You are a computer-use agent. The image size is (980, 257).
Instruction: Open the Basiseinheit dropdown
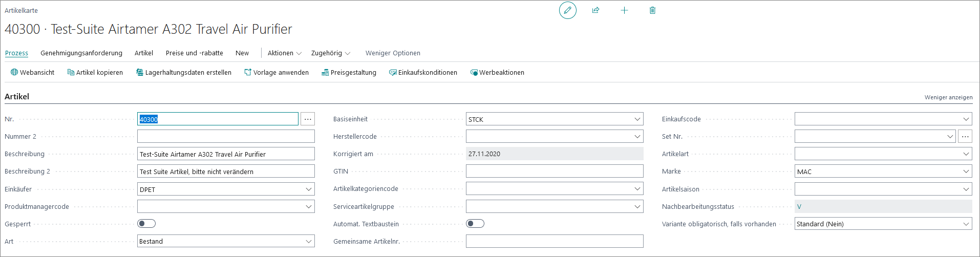[x=637, y=119]
